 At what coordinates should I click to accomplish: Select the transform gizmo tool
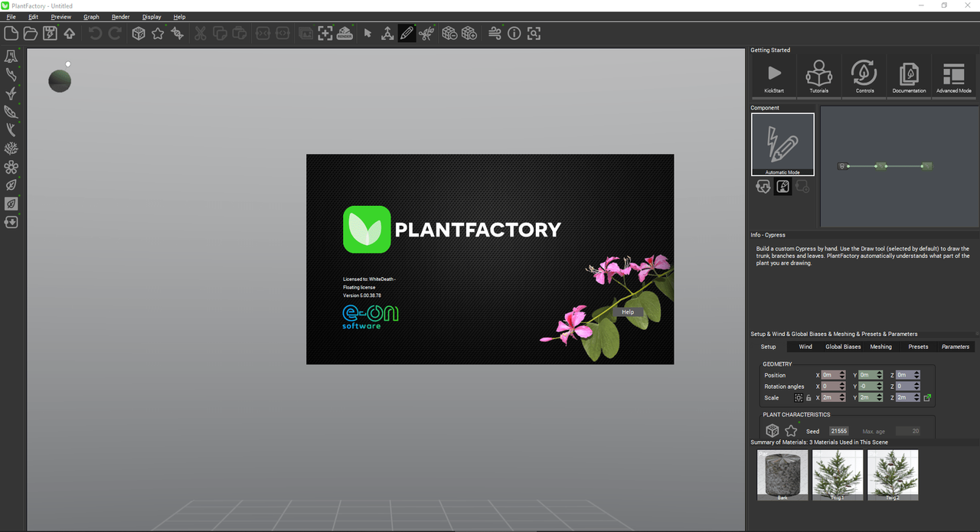pyautogui.click(x=387, y=33)
